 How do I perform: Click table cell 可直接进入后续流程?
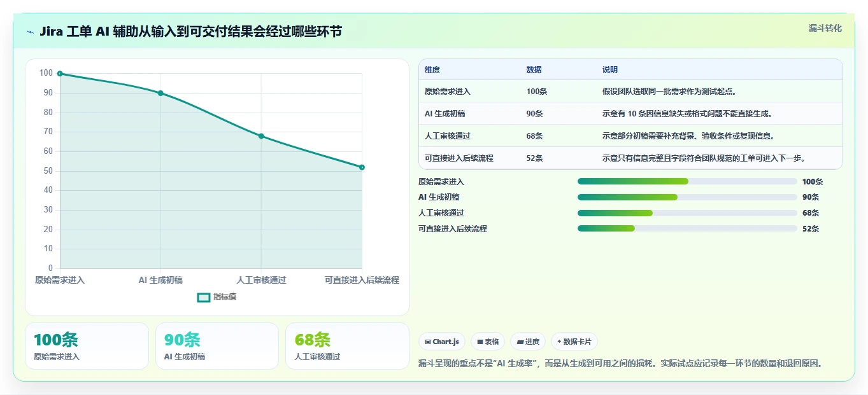point(459,158)
